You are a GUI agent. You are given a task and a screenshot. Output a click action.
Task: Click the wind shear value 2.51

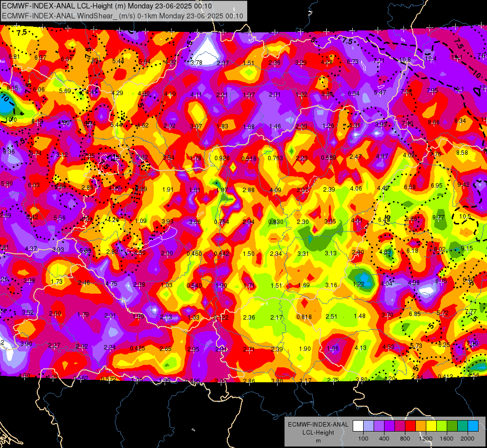point(331,317)
